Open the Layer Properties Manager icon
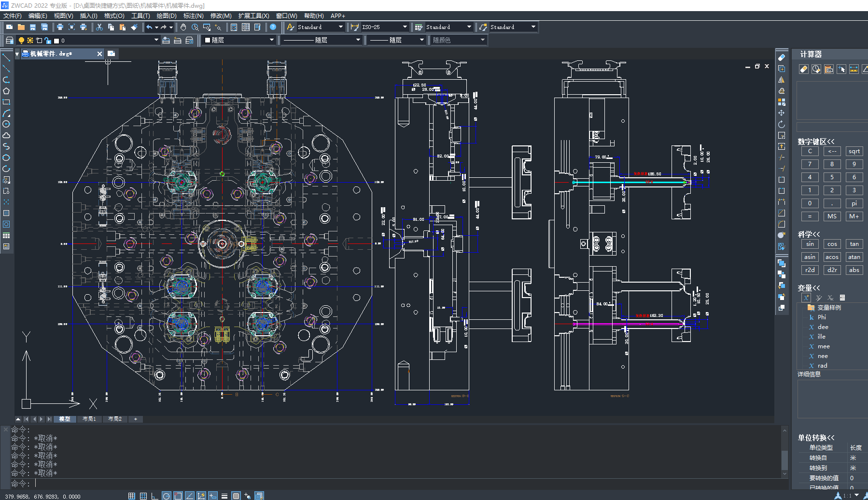The height and width of the screenshot is (500, 868). coord(9,40)
